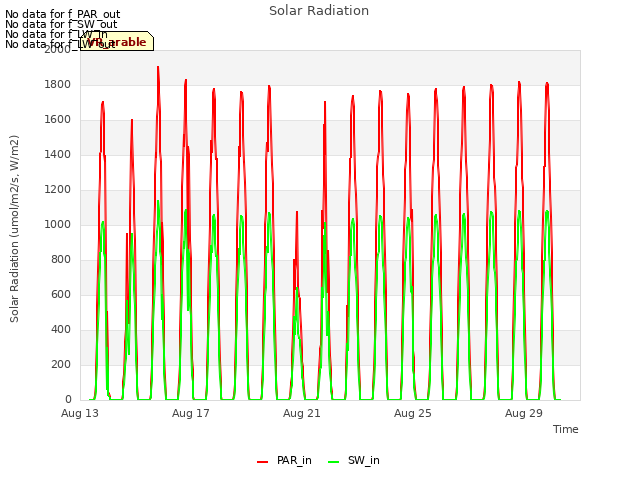
Task: Select the Aug 21 x-axis label
Action: tap(302, 413)
